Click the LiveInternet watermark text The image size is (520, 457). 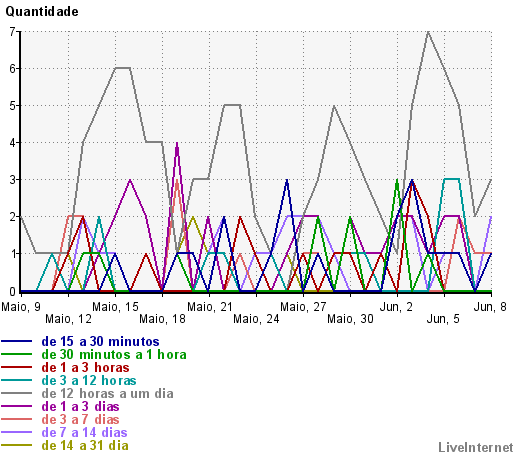click(x=476, y=448)
